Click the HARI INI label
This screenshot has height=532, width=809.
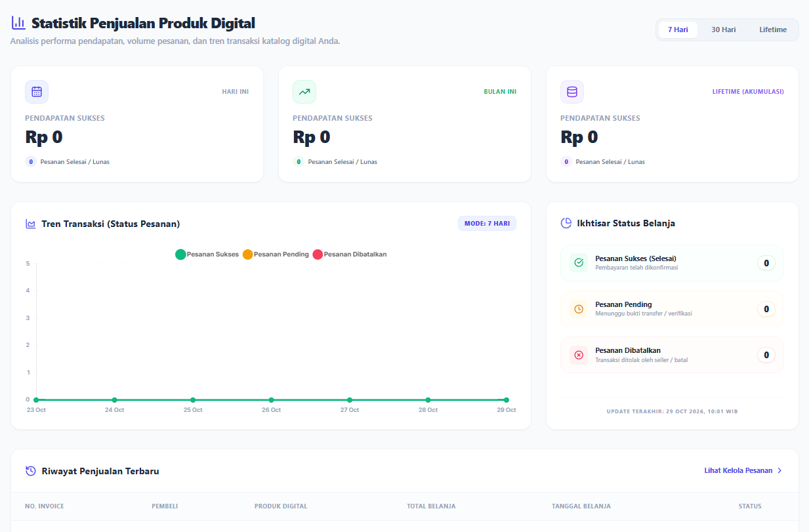(x=236, y=92)
